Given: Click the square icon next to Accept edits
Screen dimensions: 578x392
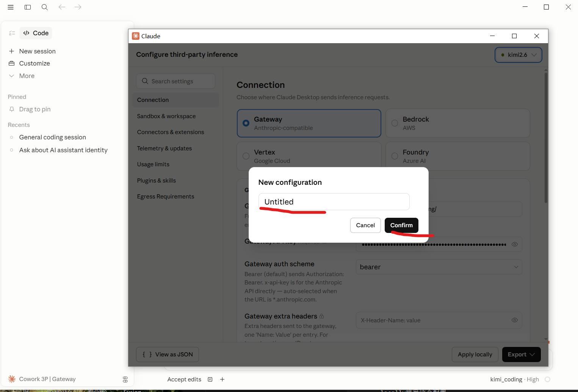Looking at the screenshot, I should (210, 380).
